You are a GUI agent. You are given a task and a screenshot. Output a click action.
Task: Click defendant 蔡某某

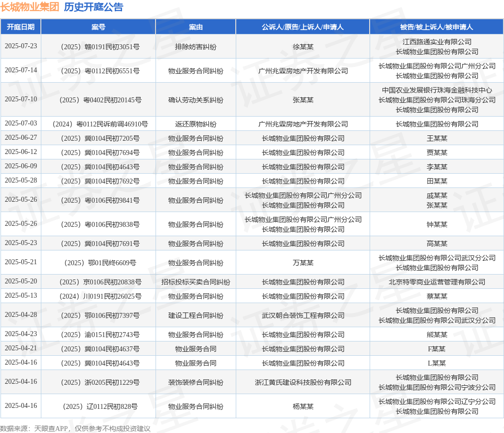coord(437,296)
